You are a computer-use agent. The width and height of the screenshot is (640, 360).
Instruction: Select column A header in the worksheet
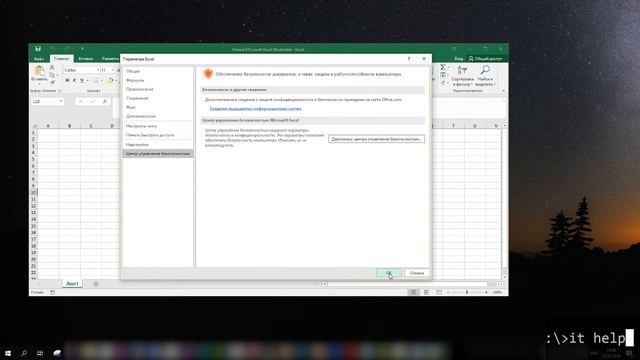pos(48,126)
